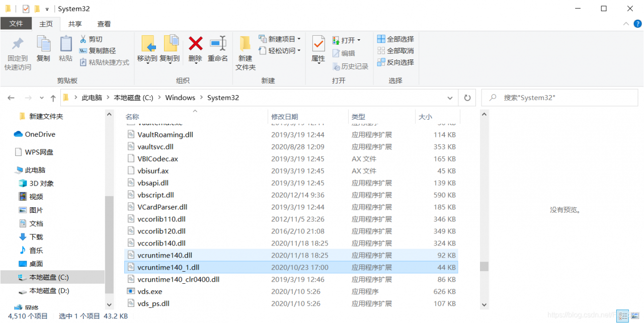
Task: Open the 文件 (File) menu
Action: [x=16, y=23]
